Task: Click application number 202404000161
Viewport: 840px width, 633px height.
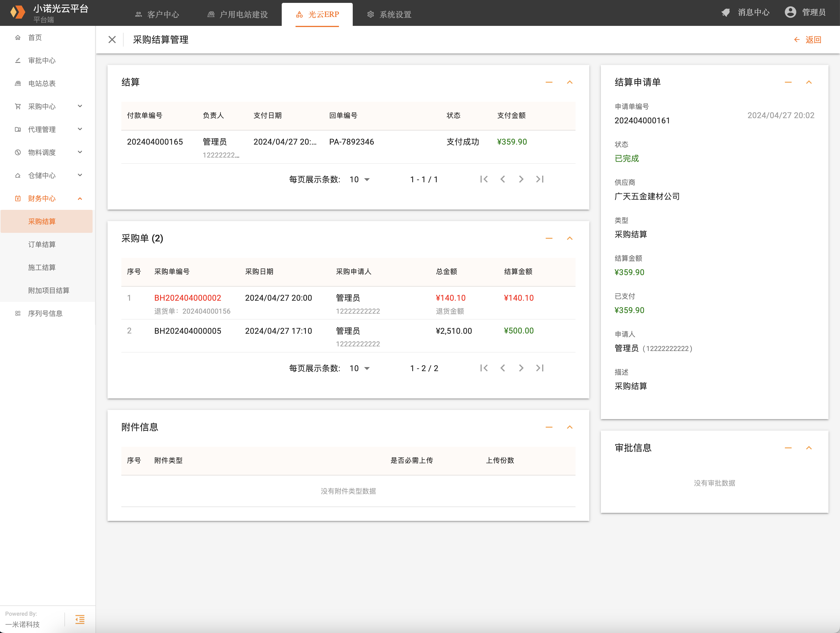Action: coord(642,121)
